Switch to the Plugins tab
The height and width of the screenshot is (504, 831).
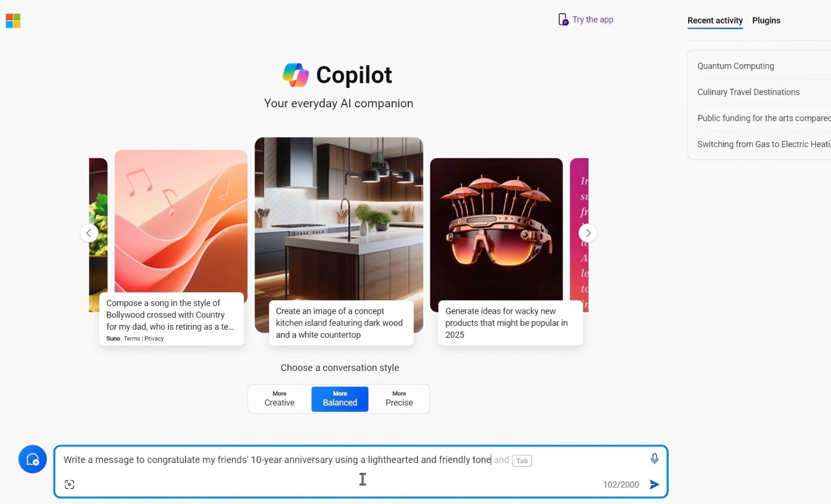[x=766, y=20]
